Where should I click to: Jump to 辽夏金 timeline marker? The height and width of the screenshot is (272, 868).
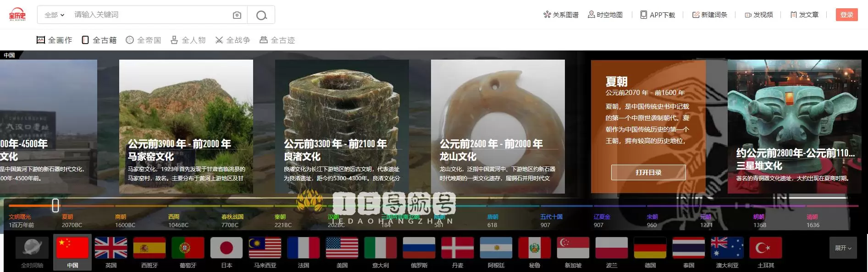pos(602,221)
